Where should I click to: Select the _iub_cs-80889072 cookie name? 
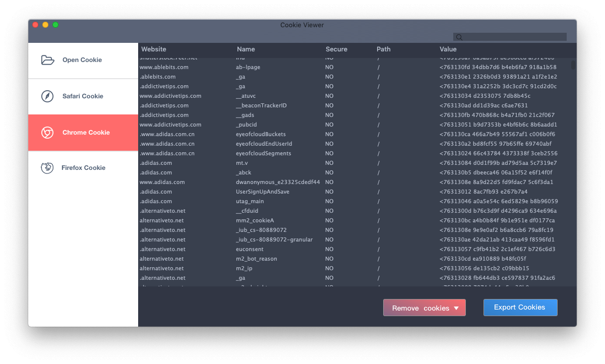pos(261,230)
